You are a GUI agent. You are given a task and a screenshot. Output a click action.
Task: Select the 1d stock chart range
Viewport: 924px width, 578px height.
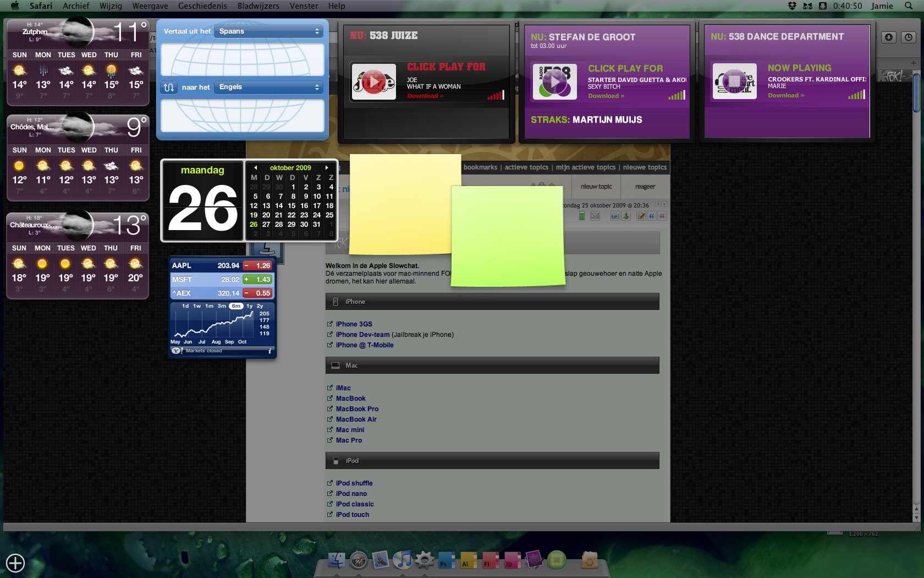tap(185, 306)
